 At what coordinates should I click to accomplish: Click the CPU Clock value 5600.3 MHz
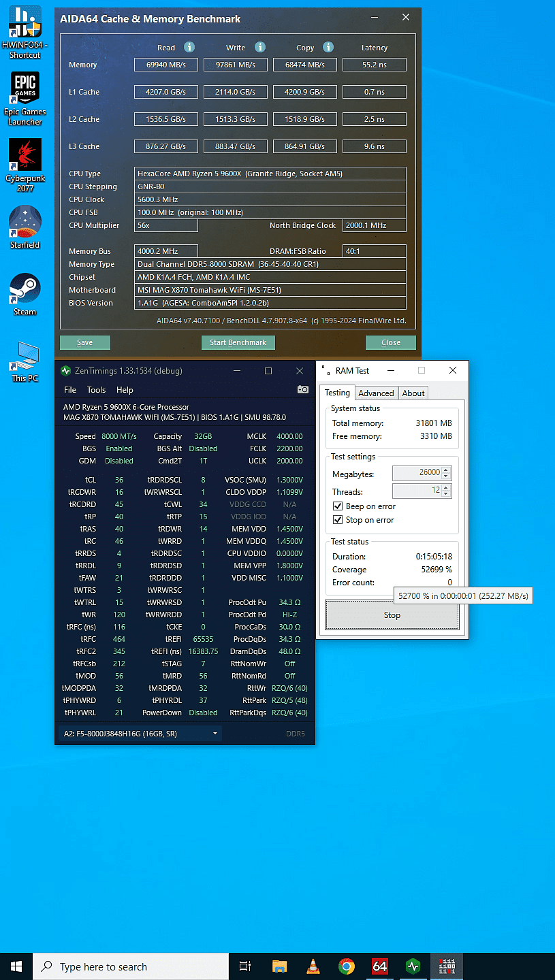[x=270, y=199]
